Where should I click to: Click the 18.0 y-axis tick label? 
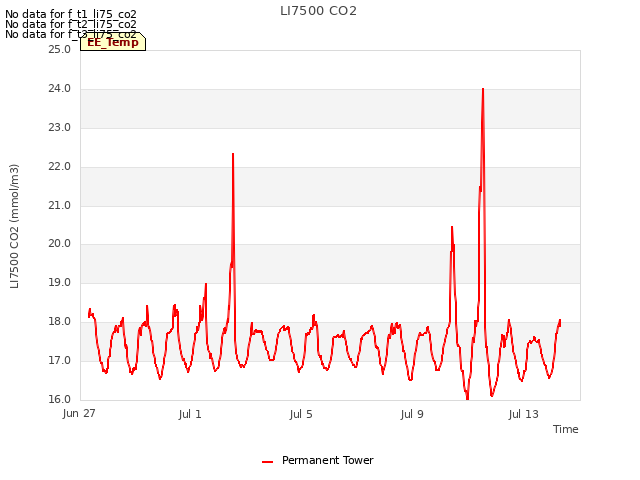point(59,322)
